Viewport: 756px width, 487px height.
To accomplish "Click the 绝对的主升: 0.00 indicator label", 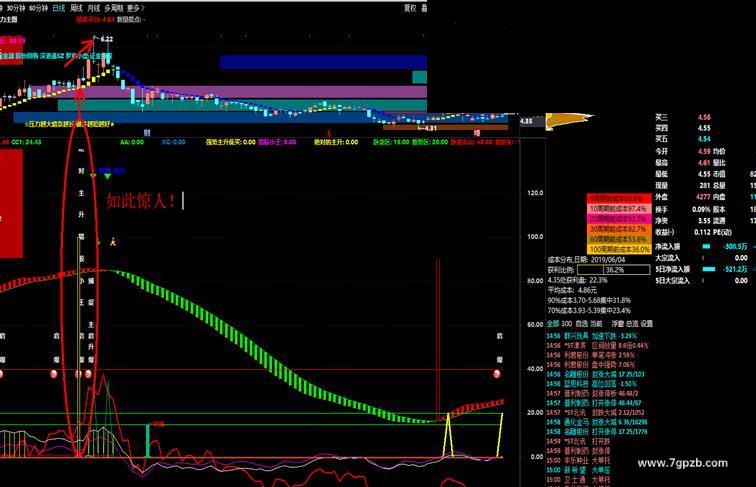I will (x=336, y=142).
